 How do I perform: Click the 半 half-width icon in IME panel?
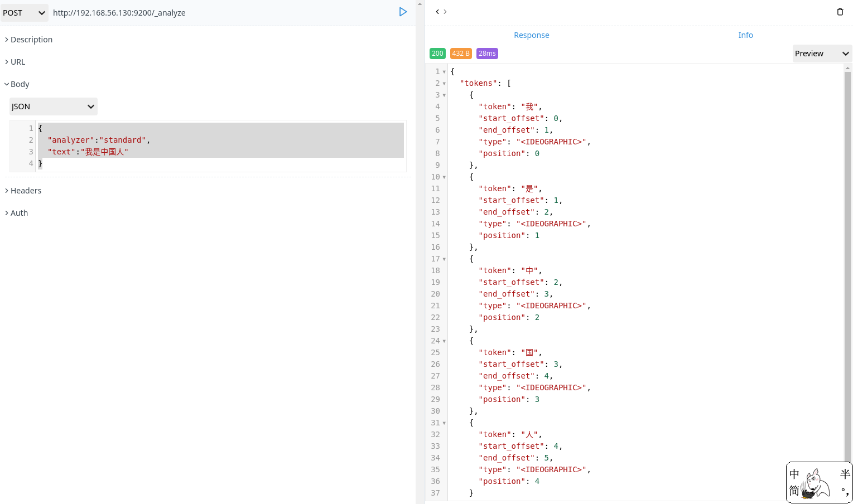coord(844,474)
